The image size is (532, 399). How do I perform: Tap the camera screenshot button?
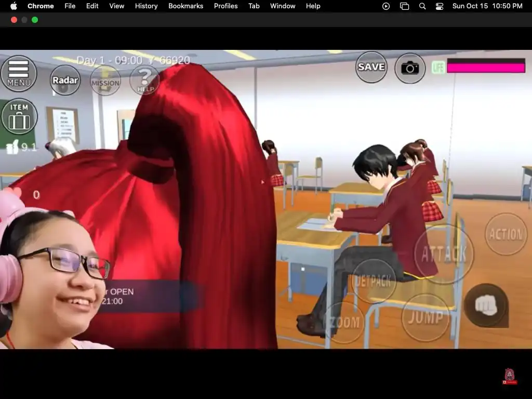click(410, 68)
